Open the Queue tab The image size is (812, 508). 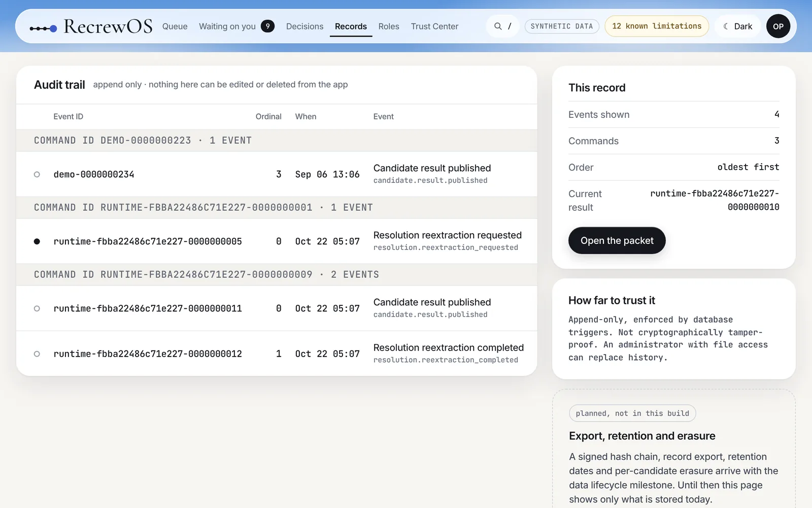click(175, 26)
